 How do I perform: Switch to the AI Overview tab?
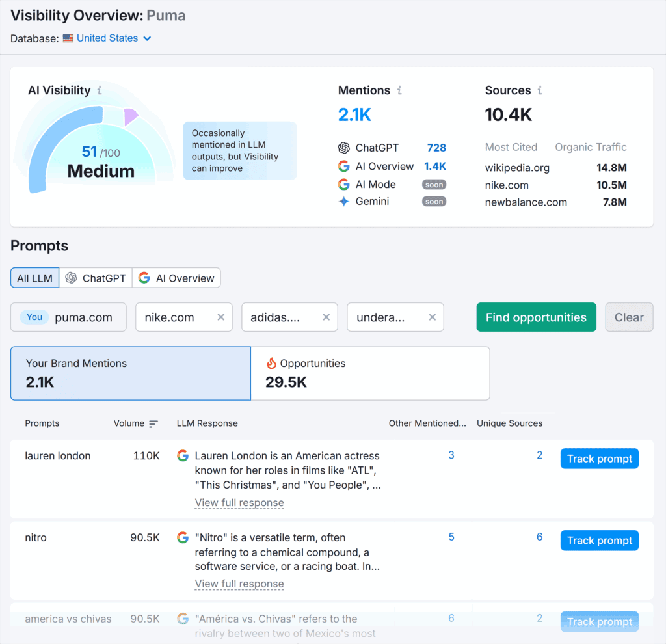176,277
